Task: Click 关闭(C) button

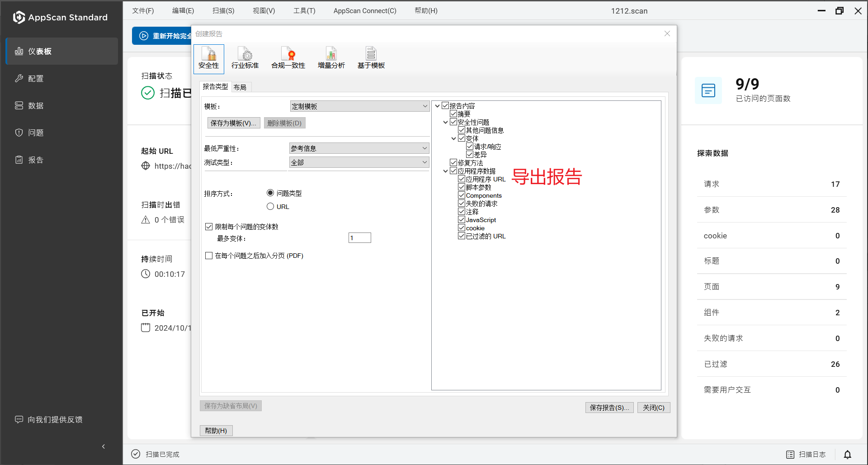Action: click(654, 408)
